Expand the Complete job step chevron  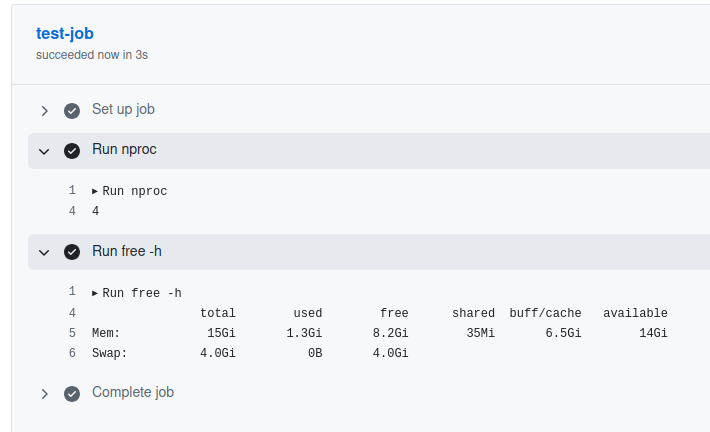tap(44, 394)
